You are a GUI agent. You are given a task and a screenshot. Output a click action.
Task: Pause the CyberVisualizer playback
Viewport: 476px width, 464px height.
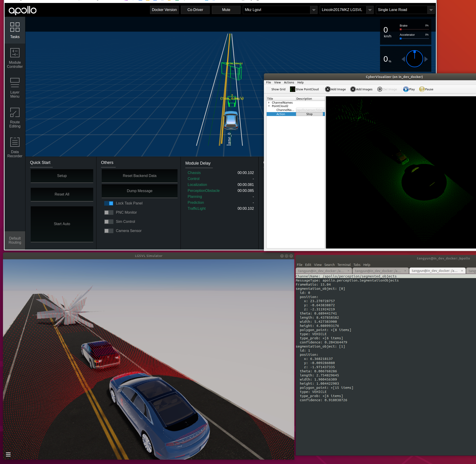426,89
